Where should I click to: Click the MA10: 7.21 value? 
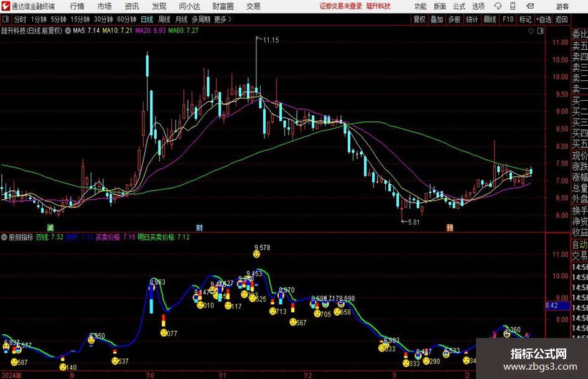point(118,30)
